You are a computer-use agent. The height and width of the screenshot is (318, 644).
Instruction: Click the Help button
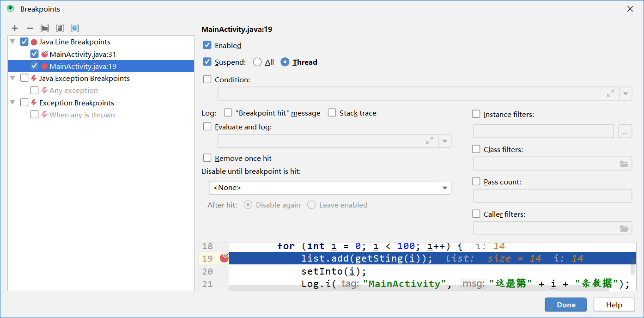[614, 305]
